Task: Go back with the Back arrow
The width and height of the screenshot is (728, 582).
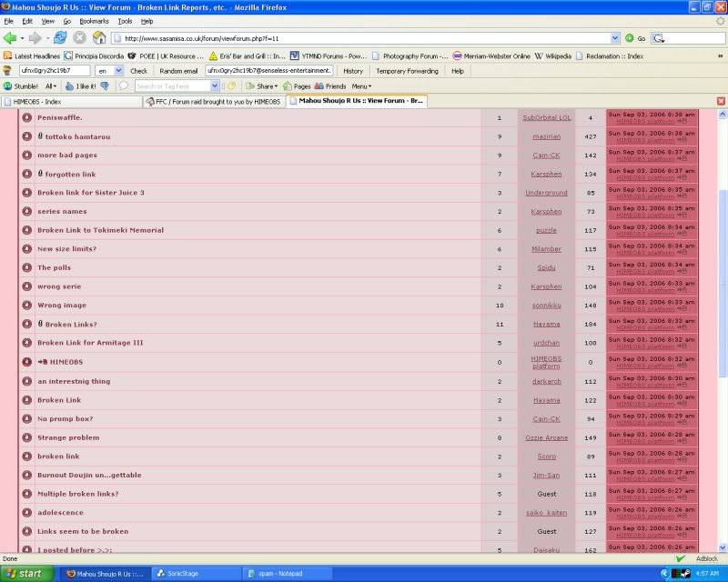Action: (9, 38)
